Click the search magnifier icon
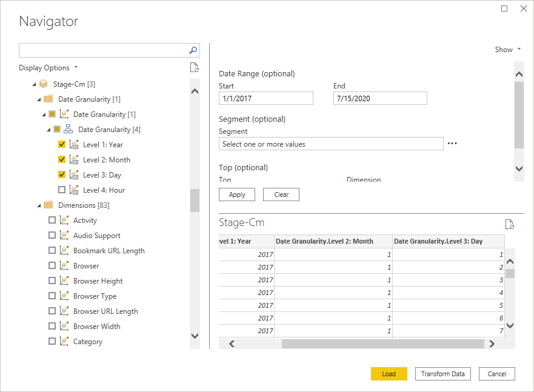534x392 pixels. click(x=192, y=50)
